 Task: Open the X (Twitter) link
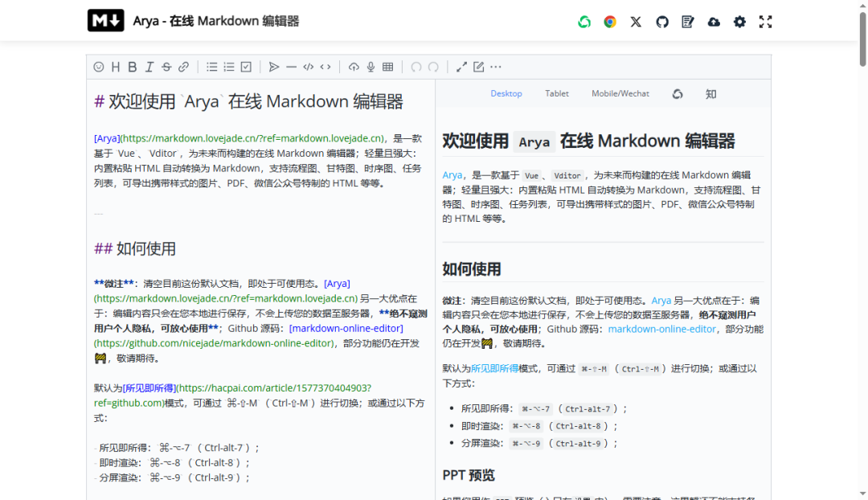(636, 22)
